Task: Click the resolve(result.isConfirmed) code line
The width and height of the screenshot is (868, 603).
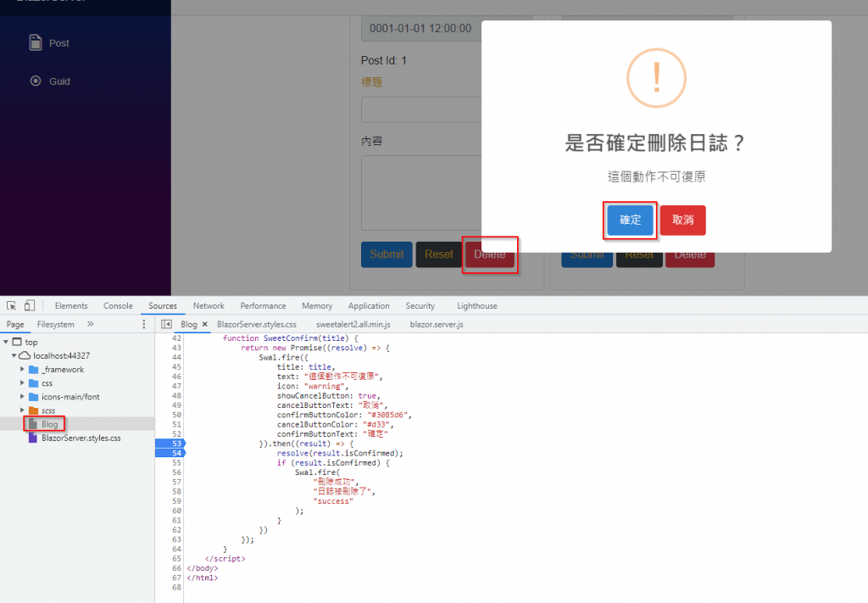Action: (340, 454)
